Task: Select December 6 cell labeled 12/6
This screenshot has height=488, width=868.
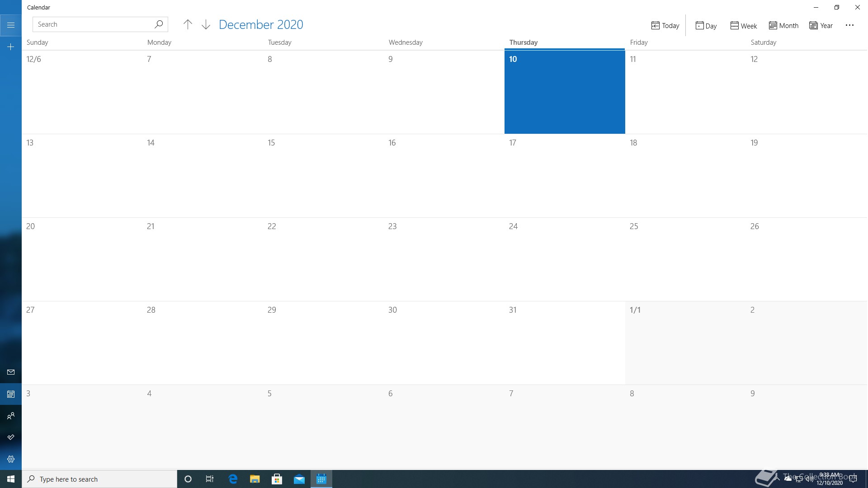Action: 82,92
